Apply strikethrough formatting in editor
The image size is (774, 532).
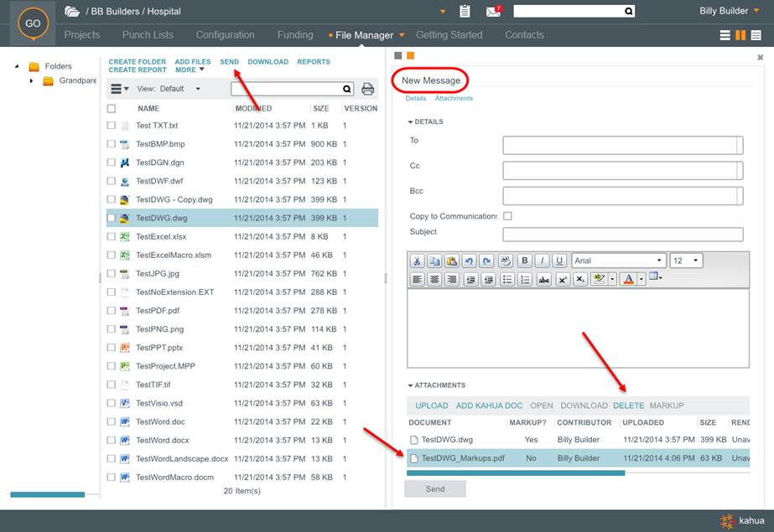pyautogui.click(x=545, y=280)
